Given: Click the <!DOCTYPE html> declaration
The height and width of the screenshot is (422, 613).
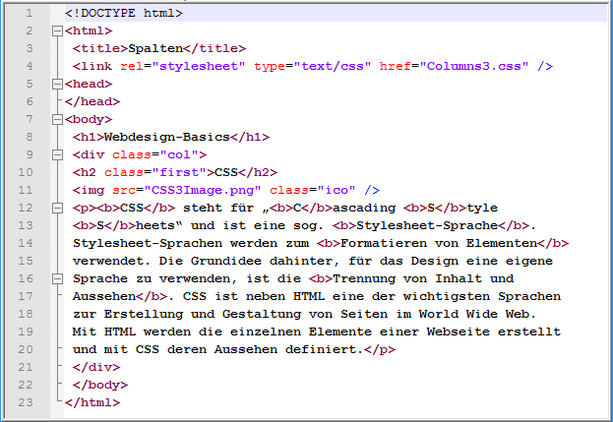Looking at the screenshot, I should [124, 13].
